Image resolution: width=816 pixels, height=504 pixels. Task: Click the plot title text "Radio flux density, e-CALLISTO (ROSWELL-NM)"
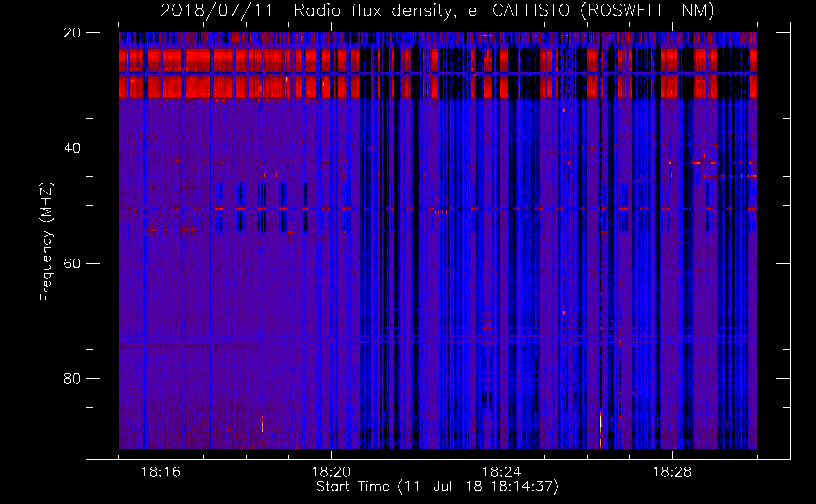504,10
